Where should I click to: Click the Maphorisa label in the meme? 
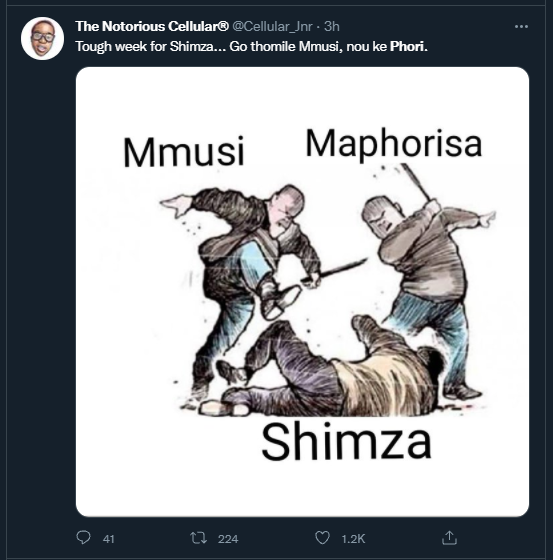394,144
